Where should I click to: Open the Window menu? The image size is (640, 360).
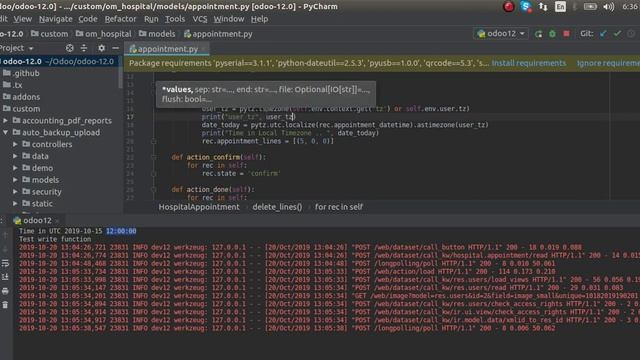229,19
